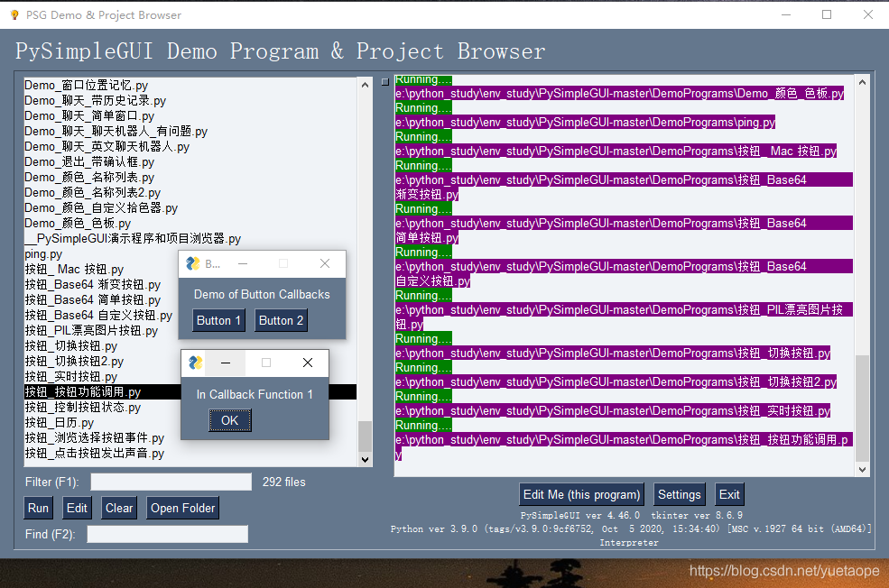Click the Open Folder button
Image resolution: width=889 pixels, height=588 pixels.
[182, 508]
